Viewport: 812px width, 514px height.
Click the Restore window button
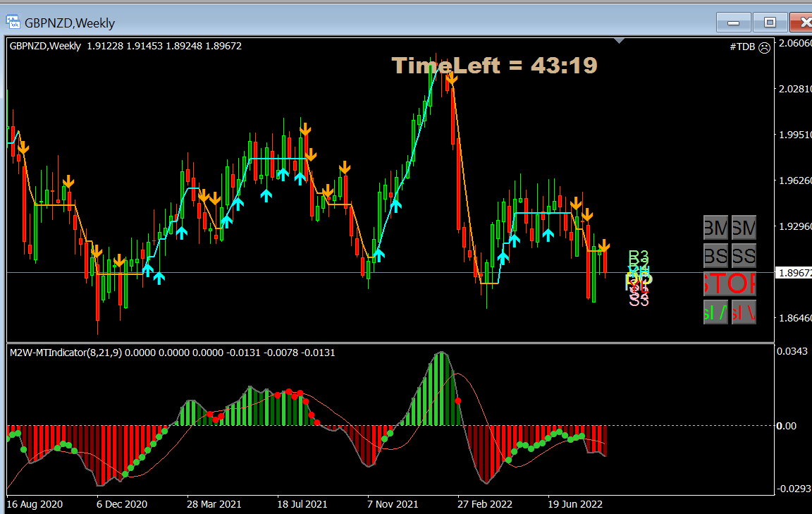770,22
